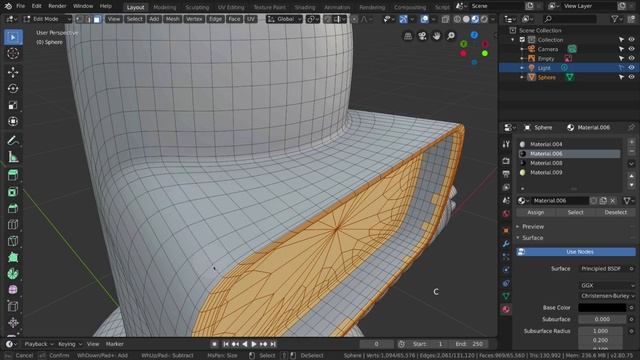640x360 pixels.
Task: Open the Vertex menu
Action: [194, 19]
